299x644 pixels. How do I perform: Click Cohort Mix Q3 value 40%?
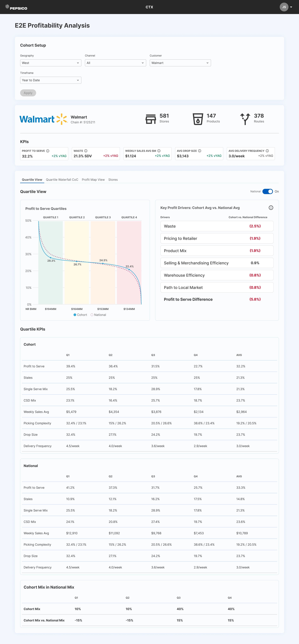coord(180,609)
